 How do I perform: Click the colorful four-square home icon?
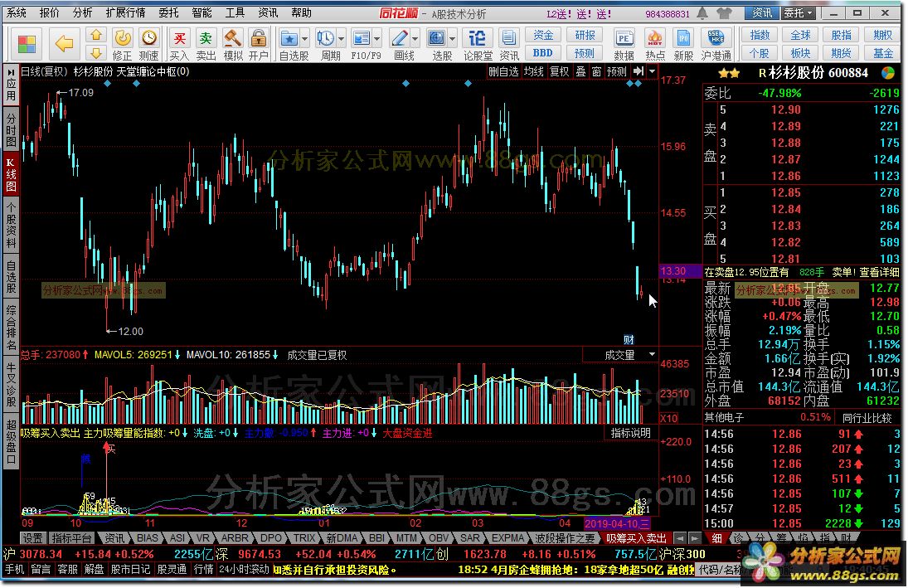click(x=27, y=43)
